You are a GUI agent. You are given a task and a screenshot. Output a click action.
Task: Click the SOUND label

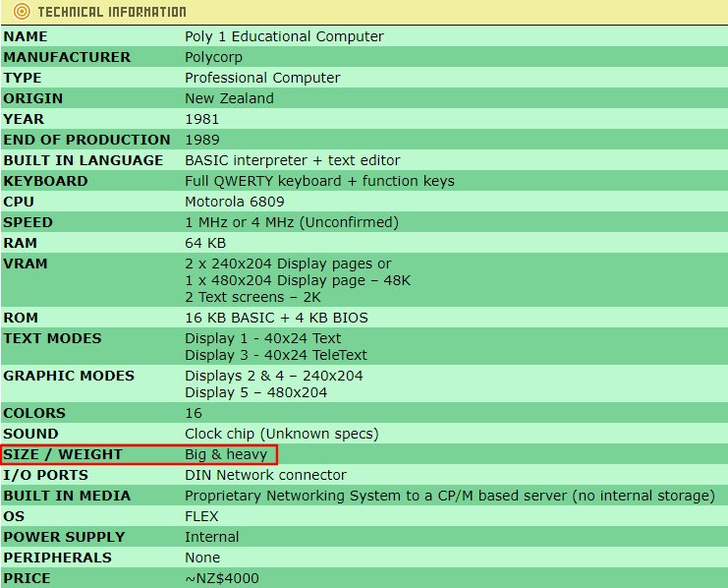click(x=30, y=434)
